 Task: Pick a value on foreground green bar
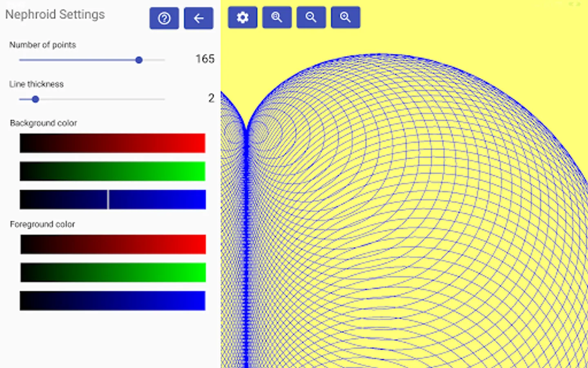(113, 273)
